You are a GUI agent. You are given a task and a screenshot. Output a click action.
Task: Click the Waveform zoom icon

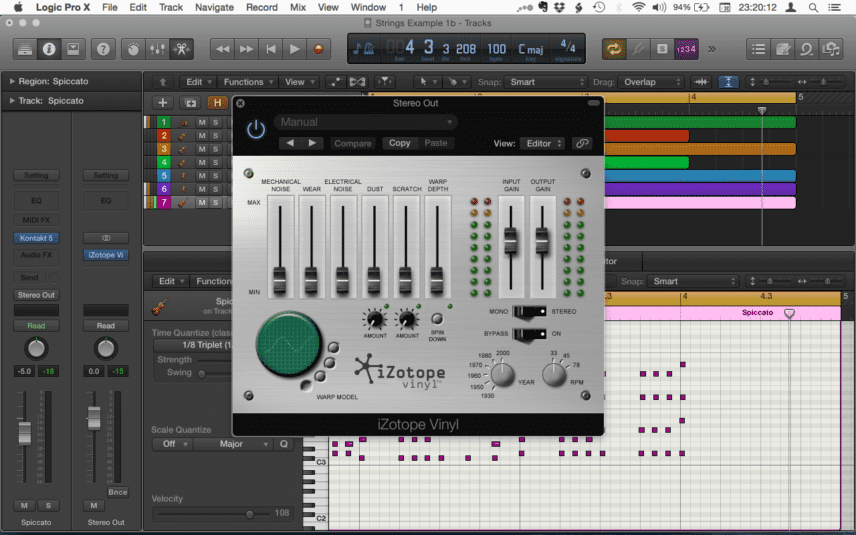pos(701,82)
